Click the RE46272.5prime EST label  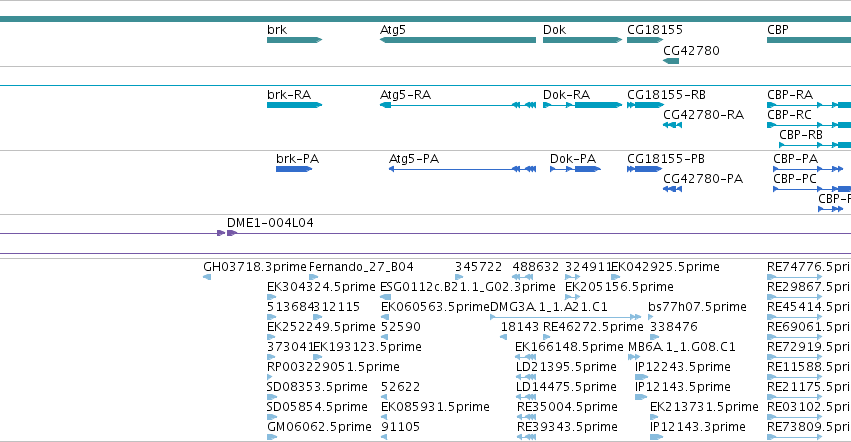[593, 327]
